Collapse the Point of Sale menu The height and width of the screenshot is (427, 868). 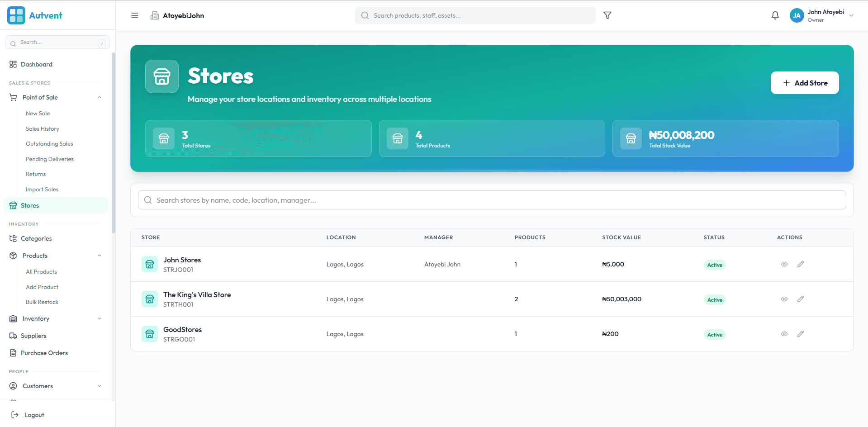click(99, 97)
